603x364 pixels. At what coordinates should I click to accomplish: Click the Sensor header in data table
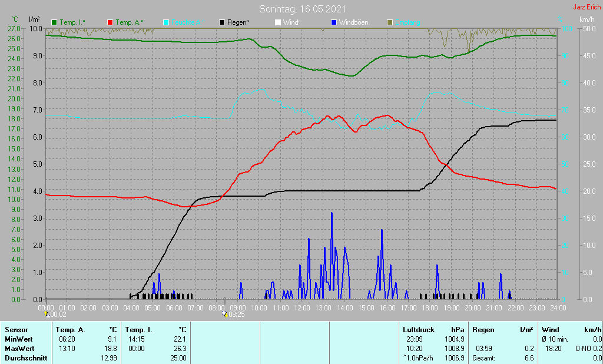pos(16,330)
